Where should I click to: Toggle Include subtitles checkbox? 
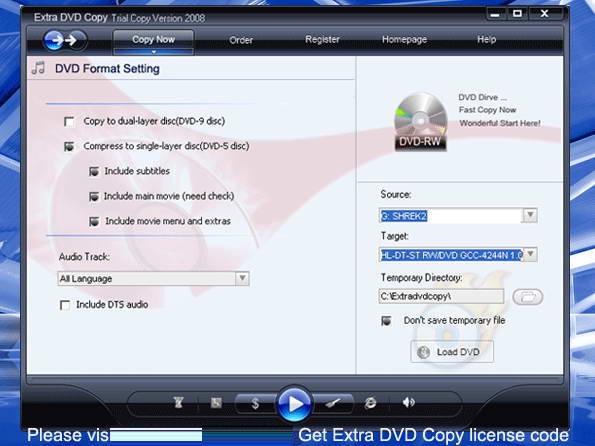[x=94, y=171]
